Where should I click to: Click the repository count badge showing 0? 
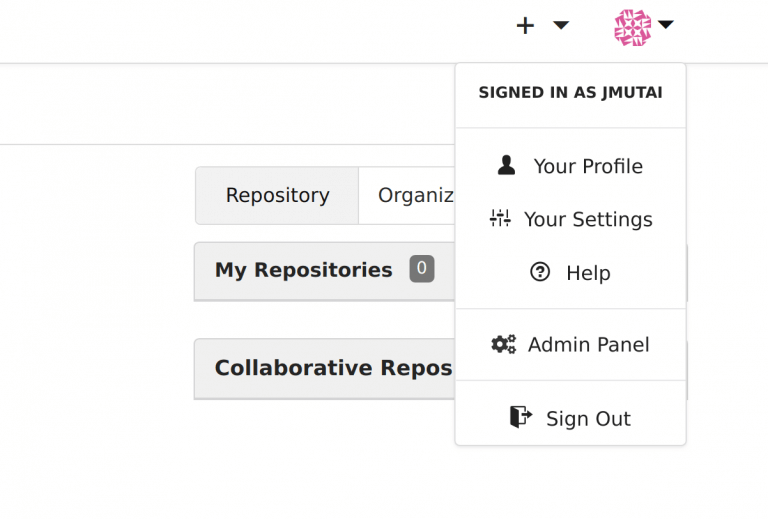pos(422,269)
